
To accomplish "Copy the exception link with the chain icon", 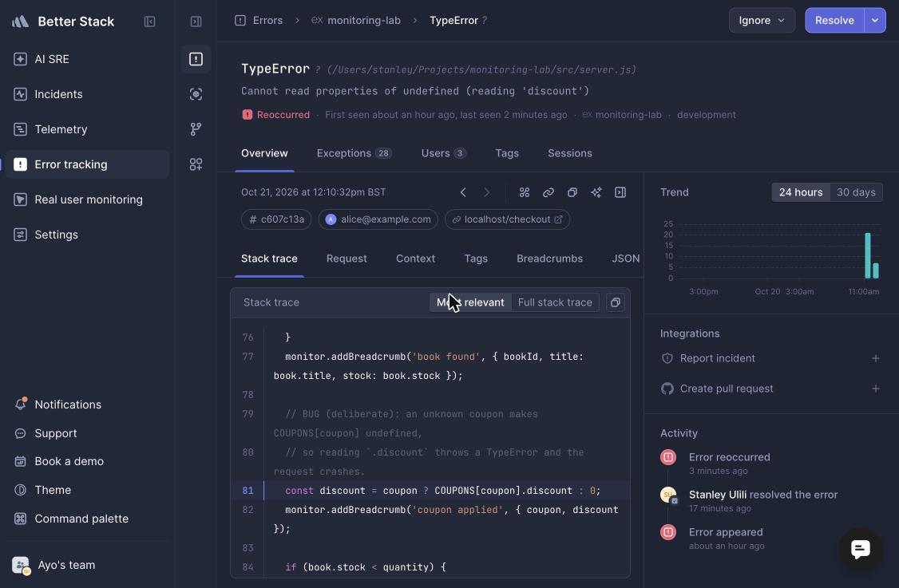I will tap(549, 192).
